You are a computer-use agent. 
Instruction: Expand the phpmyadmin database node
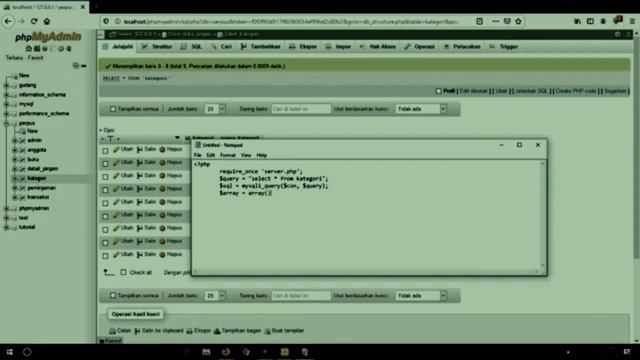[x=6, y=208]
